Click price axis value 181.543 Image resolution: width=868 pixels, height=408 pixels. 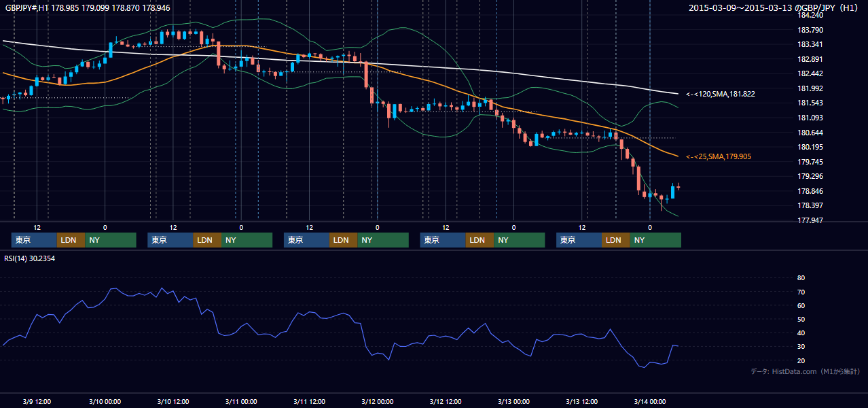coord(810,103)
